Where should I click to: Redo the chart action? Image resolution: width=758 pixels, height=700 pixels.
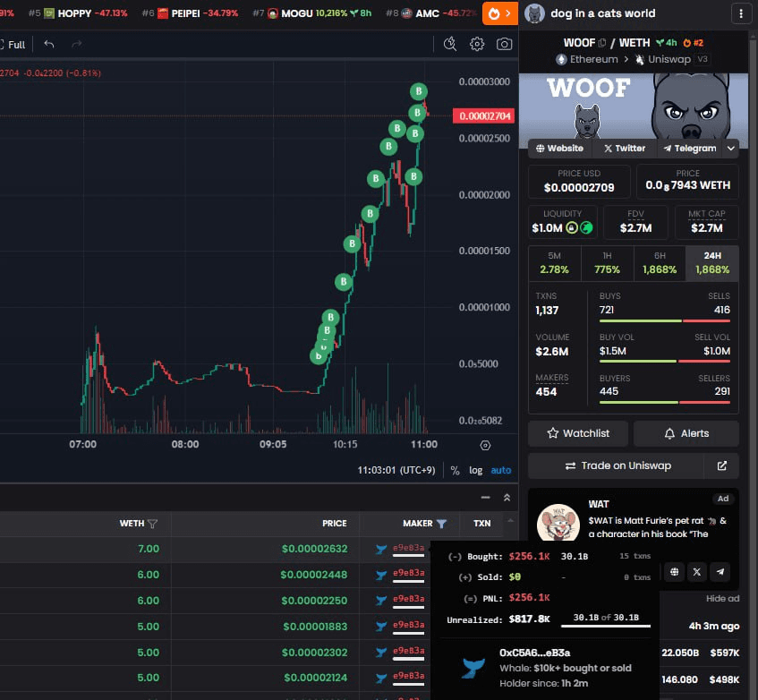point(76,45)
